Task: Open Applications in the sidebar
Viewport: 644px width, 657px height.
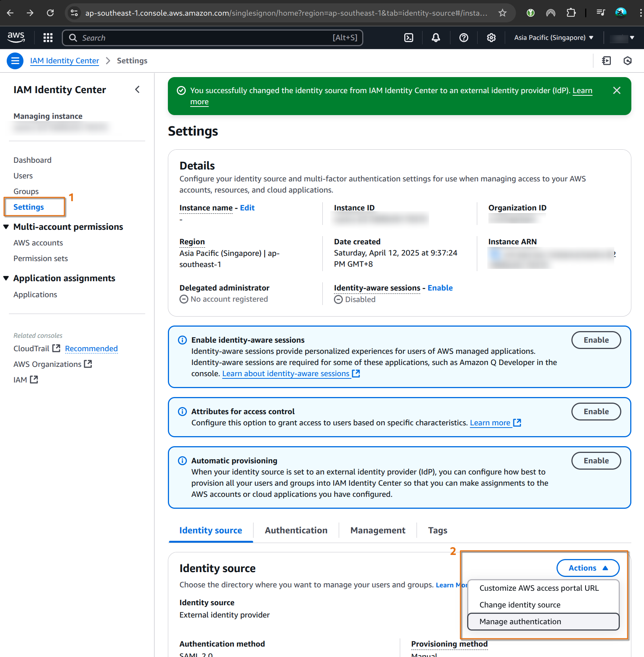Action: (x=35, y=295)
